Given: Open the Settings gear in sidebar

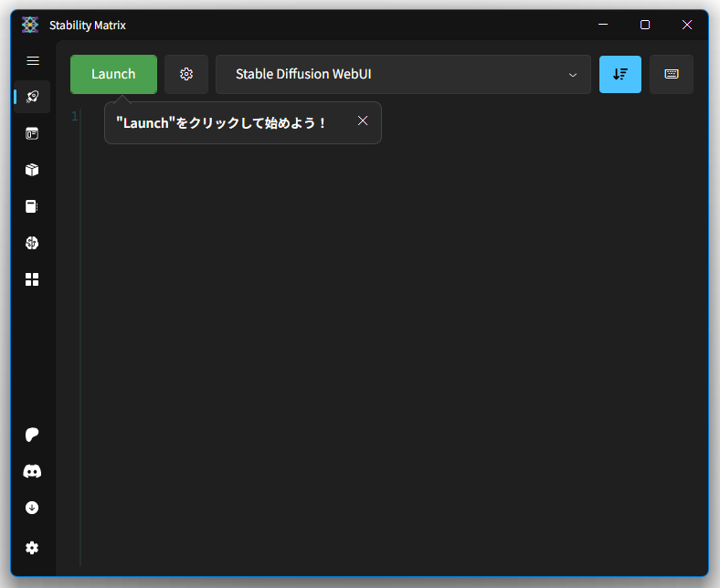Looking at the screenshot, I should coord(32,548).
